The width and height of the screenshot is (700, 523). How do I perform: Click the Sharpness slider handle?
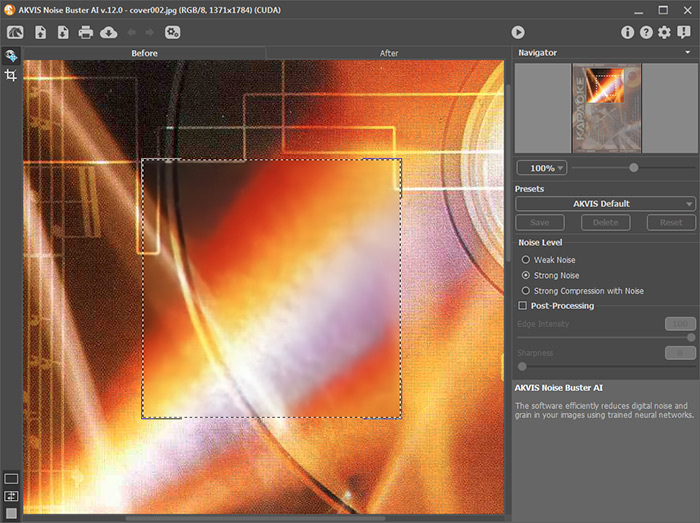522,367
